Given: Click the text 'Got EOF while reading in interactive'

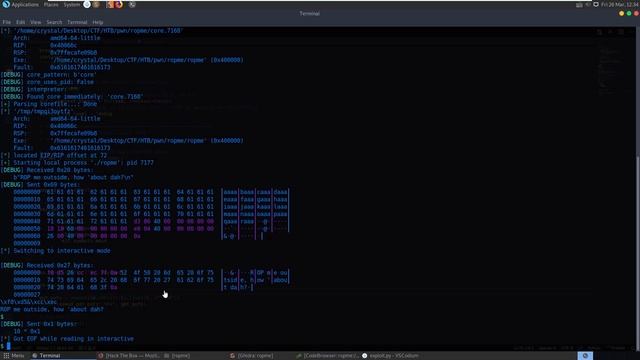Looking at the screenshot, I should 73,339.
